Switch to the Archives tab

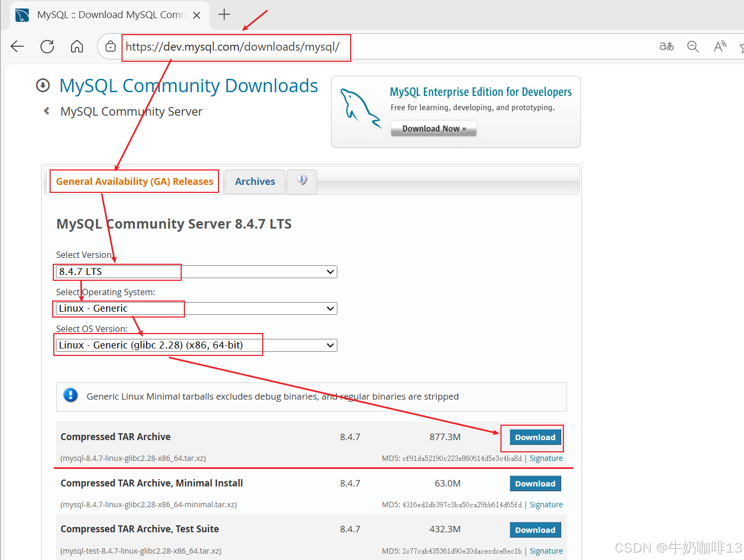point(255,182)
